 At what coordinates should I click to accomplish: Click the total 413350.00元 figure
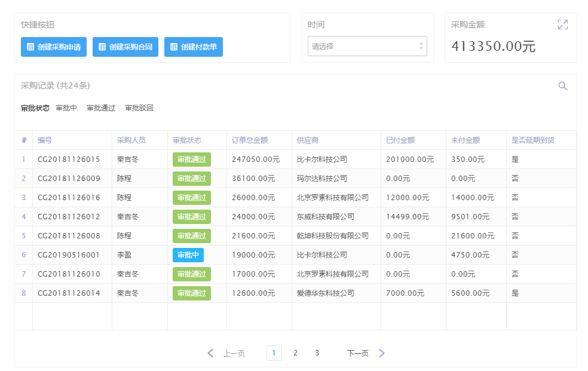tap(494, 46)
